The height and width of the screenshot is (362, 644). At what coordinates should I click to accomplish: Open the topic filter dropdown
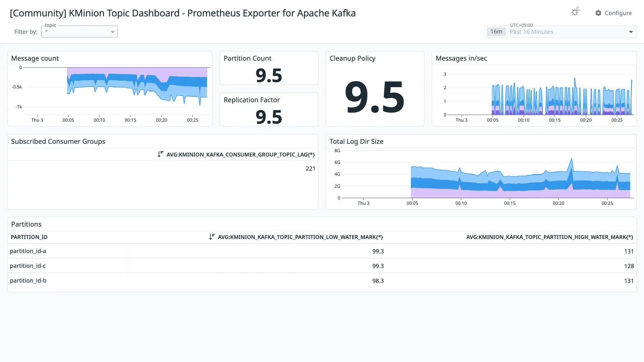click(x=79, y=32)
